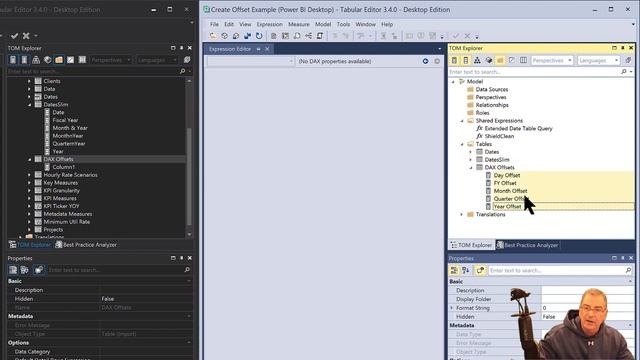Expand the Translations folder in right explorer
640x360 pixels.
point(462,214)
